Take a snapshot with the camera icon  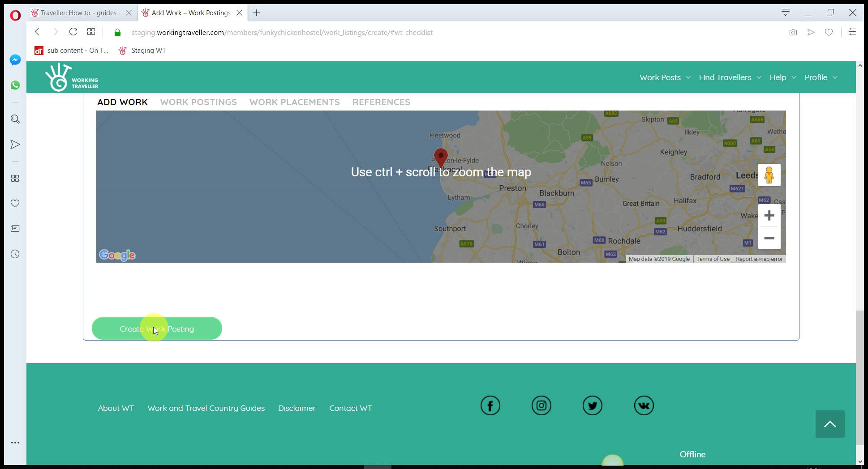793,32
